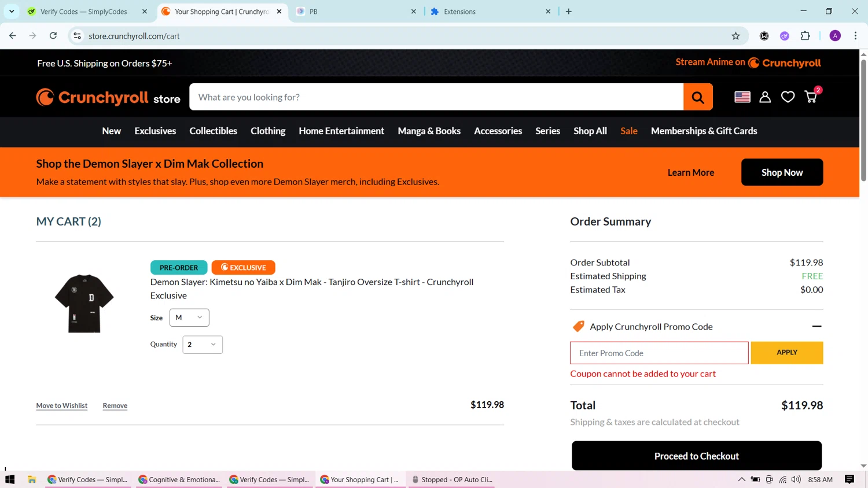
Task: Open the Chrome three-dot menu
Action: coord(855,36)
